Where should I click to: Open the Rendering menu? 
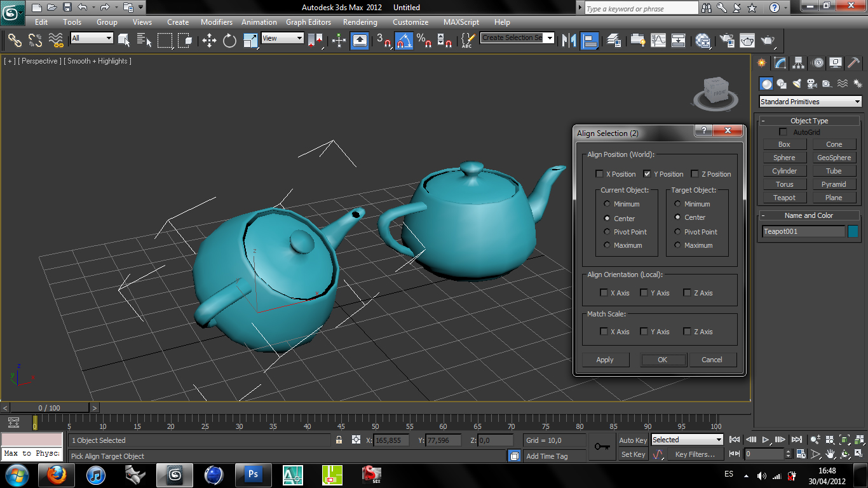pos(360,22)
